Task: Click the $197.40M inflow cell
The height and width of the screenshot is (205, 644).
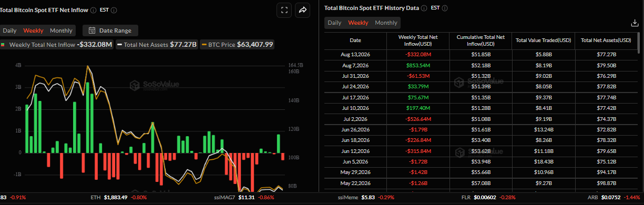Action: [418, 108]
